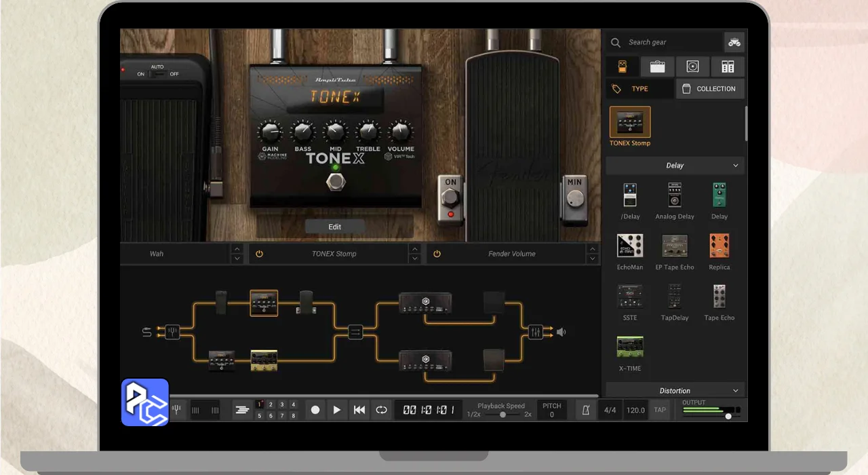Click the Playback Speed slider
This screenshot has width=868, height=475.
(502, 415)
